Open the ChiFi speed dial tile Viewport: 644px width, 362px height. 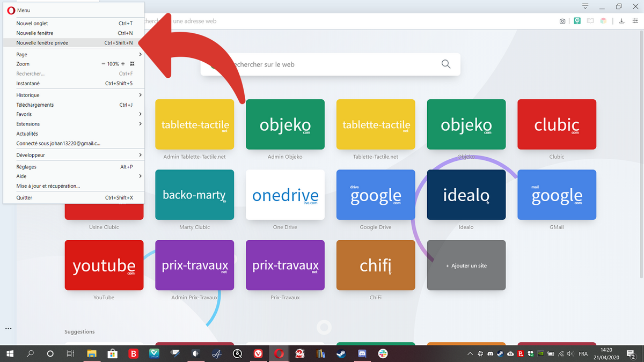(376, 265)
